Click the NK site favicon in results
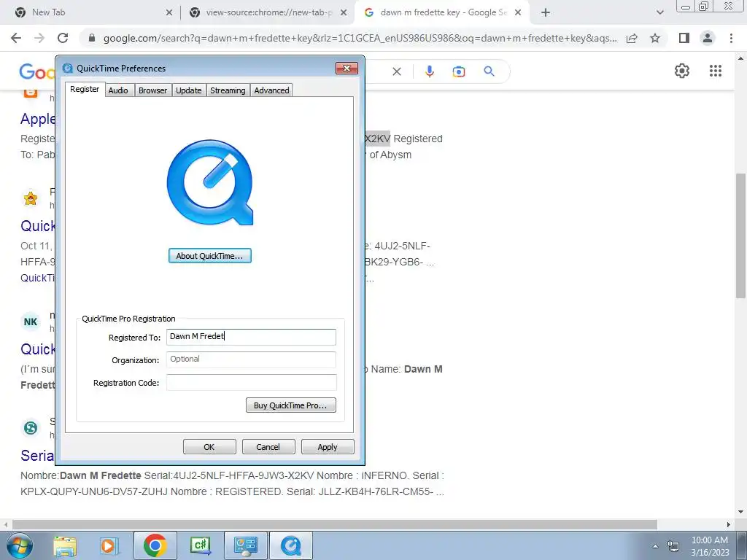The image size is (747, 560). click(31, 322)
